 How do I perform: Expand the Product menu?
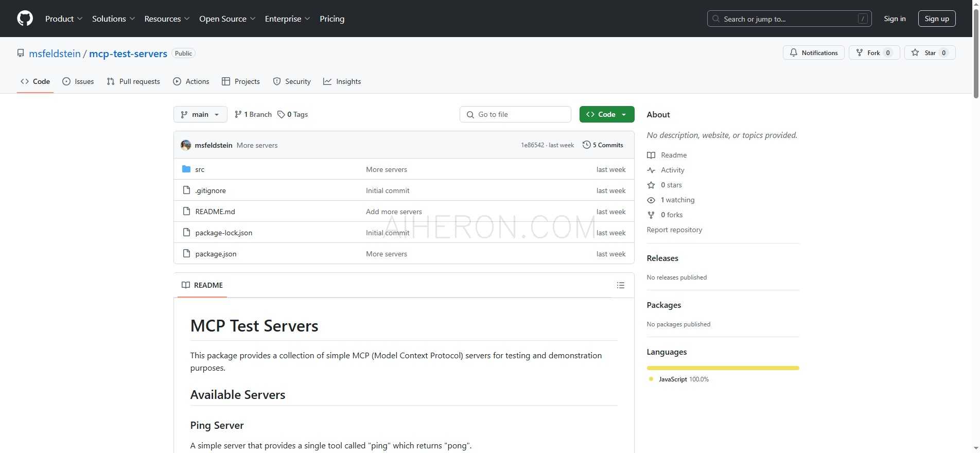click(x=64, y=19)
